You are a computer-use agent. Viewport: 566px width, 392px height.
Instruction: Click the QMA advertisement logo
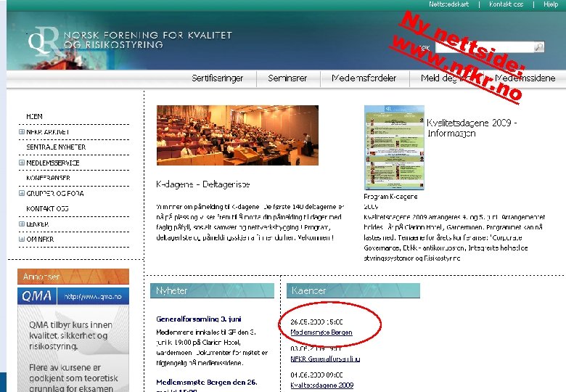[37, 296]
